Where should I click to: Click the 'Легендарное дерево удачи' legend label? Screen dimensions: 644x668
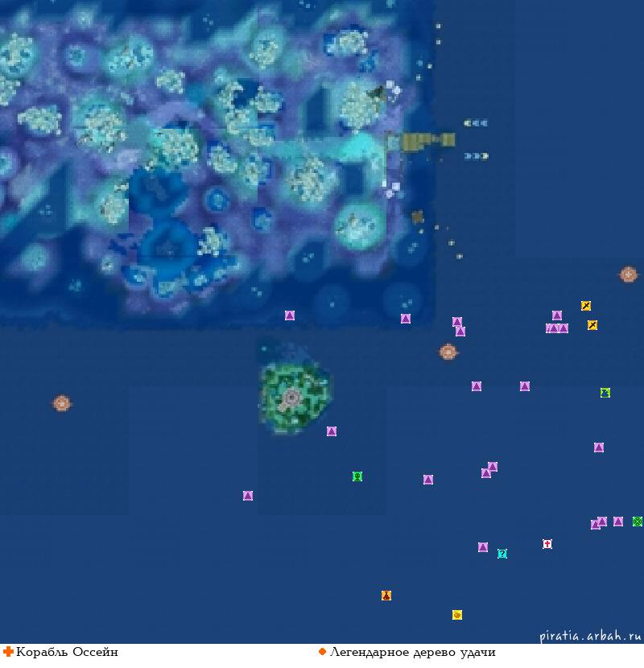pyautogui.click(x=413, y=652)
